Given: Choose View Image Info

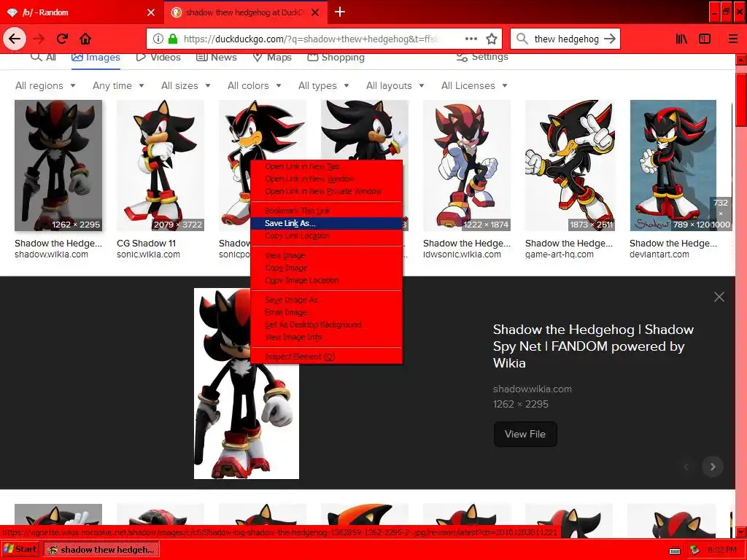Looking at the screenshot, I should tap(326, 337).
